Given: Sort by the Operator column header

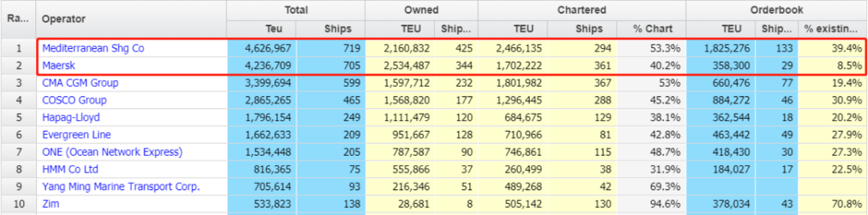Looking at the screenshot, I should [x=64, y=19].
